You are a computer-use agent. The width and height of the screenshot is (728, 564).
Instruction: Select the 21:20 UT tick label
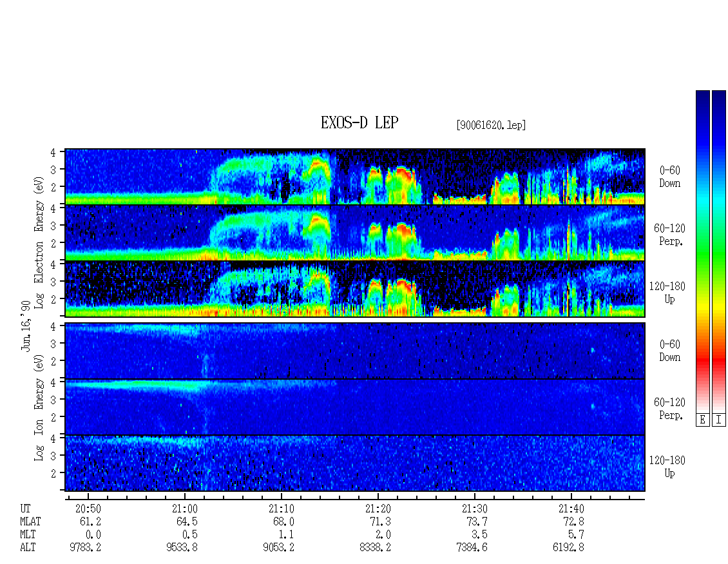[x=378, y=509]
